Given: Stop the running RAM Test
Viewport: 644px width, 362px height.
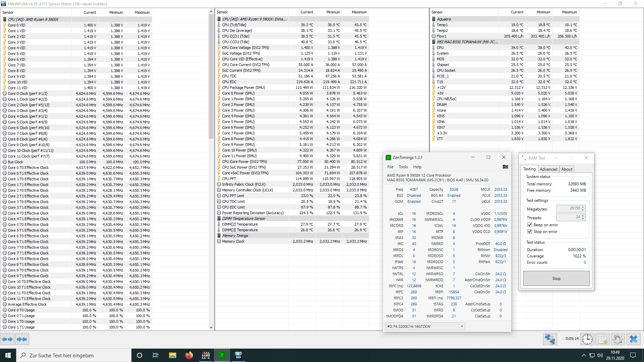Looking at the screenshot, I should coord(556,279).
